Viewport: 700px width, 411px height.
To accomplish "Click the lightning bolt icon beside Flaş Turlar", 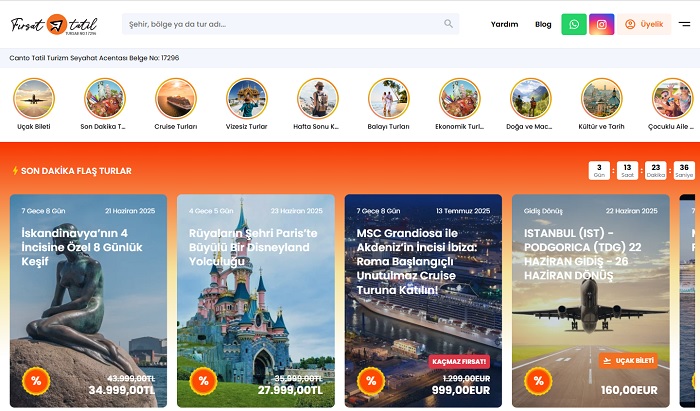I will tap(15, 170).
